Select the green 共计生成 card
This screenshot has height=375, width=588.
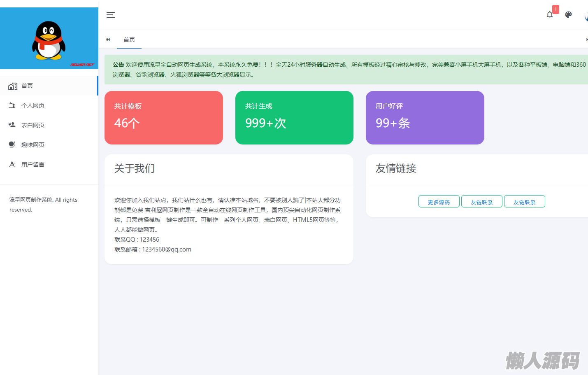pos(294,118)
